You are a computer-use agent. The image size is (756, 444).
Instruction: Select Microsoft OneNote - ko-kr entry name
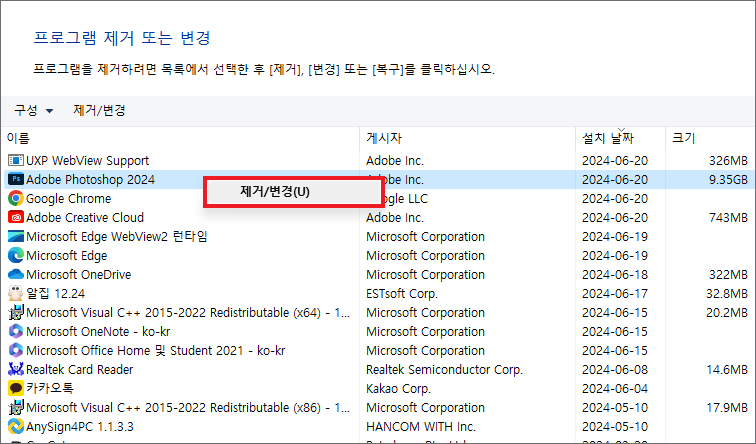pyautogui.click(x=98, y=332)
